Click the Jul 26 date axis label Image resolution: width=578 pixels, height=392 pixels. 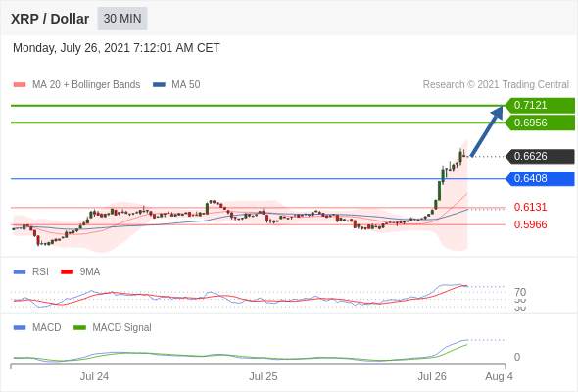click(x=432, y=377)
